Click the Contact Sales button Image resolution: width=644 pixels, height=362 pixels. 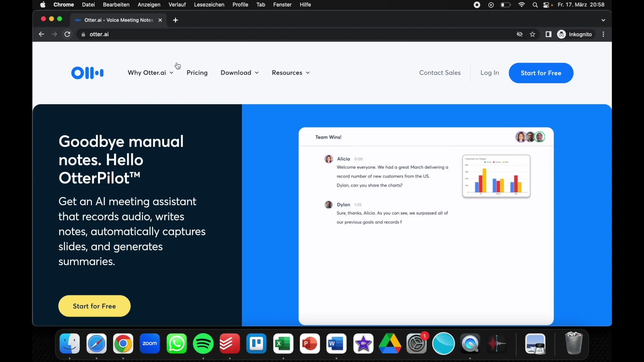tap(440, 72)
